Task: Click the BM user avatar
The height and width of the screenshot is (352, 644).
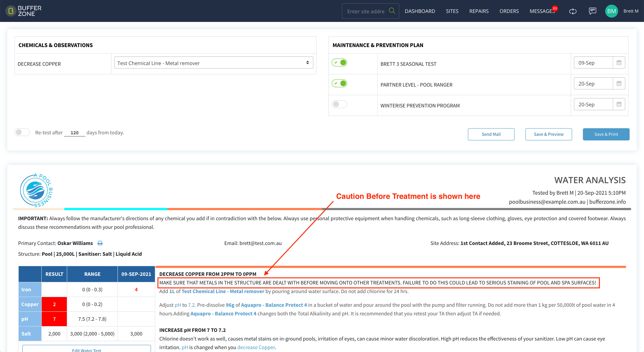Action: pos(611,11)
